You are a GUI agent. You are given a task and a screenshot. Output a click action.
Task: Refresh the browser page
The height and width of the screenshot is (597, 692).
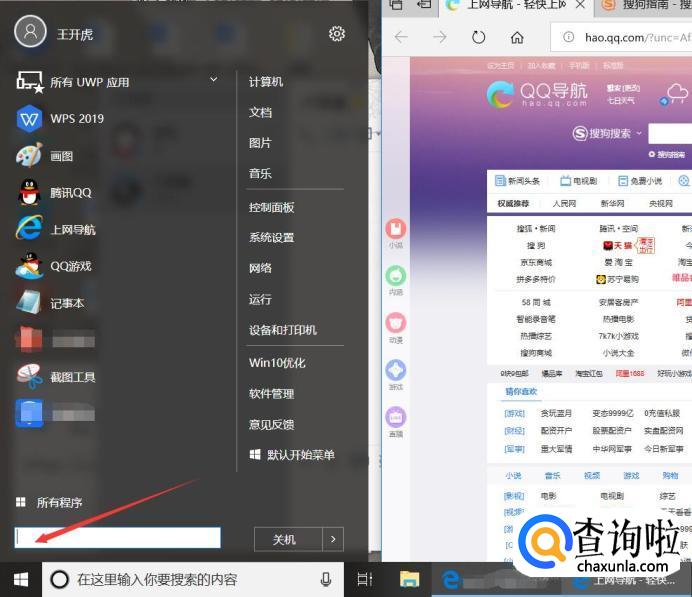[478, 37]
